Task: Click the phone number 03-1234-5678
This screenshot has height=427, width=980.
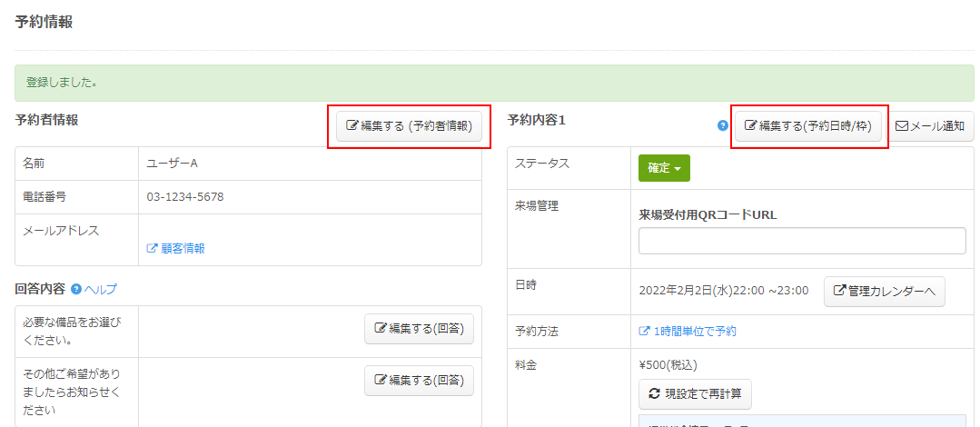Action: coord(185,197)
